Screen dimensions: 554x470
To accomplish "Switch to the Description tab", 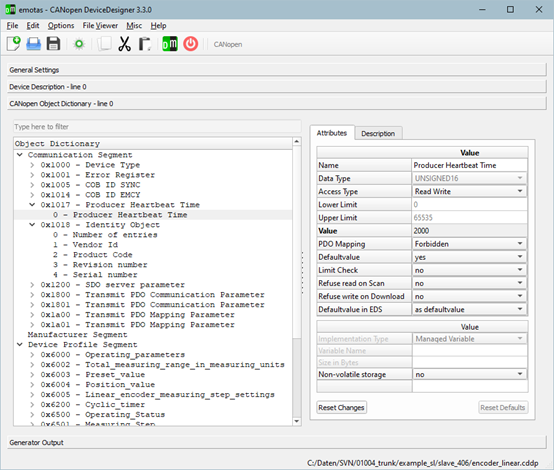I will pyautogui.click(x=378, y=134).
